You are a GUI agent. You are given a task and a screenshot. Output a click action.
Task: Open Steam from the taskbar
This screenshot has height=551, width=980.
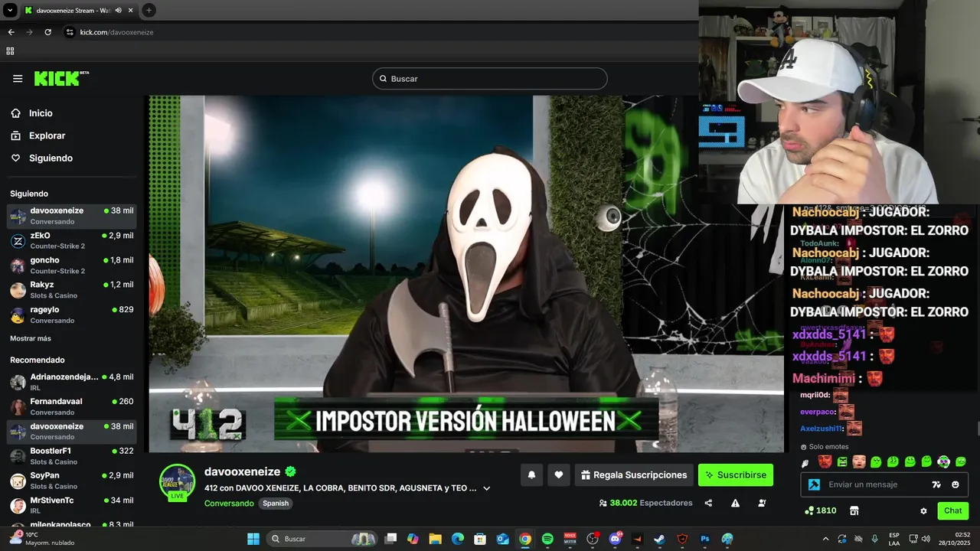[x=659, y=539]
